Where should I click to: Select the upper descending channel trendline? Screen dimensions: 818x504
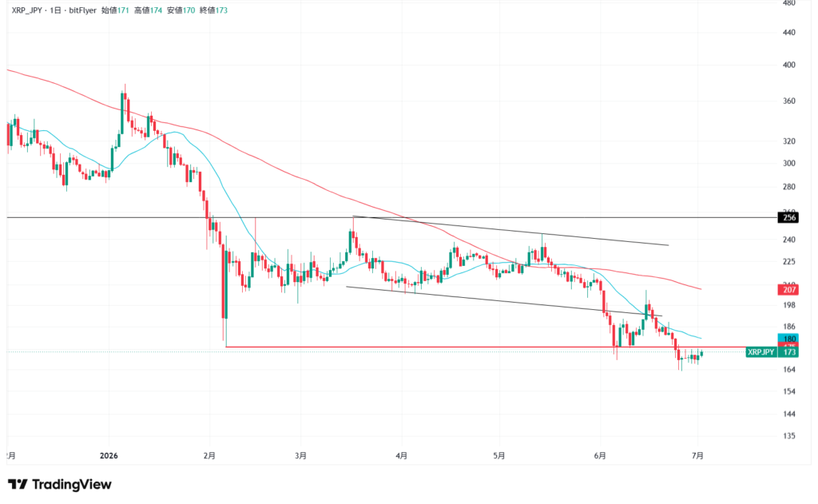[510, 230]
